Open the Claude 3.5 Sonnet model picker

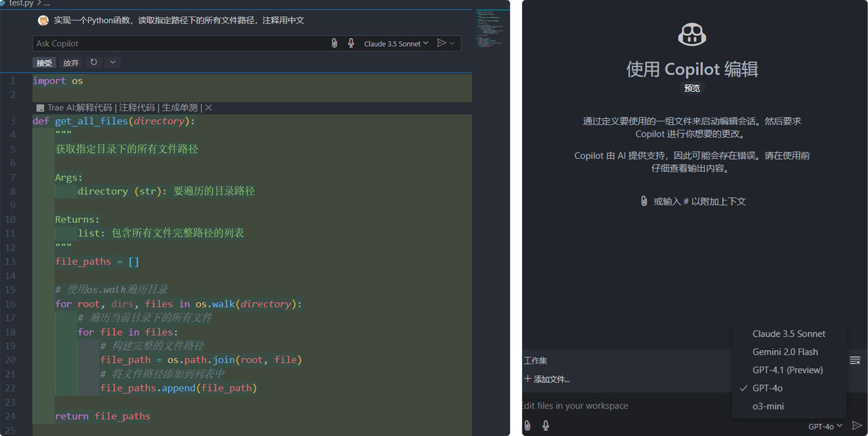(x=396, y=44)
